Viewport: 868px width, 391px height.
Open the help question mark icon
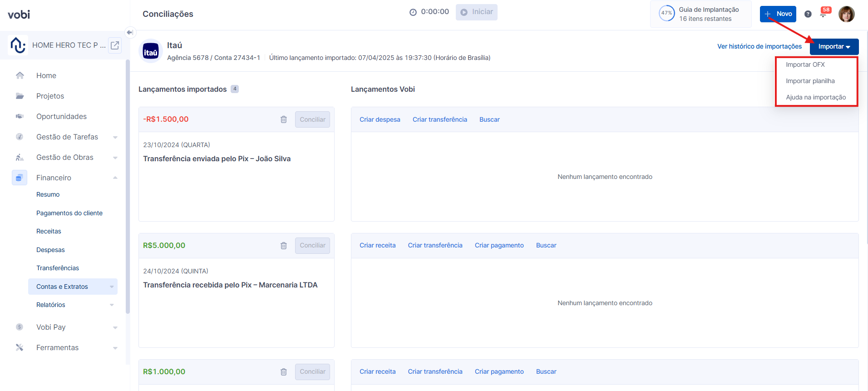tap(808, 14)
